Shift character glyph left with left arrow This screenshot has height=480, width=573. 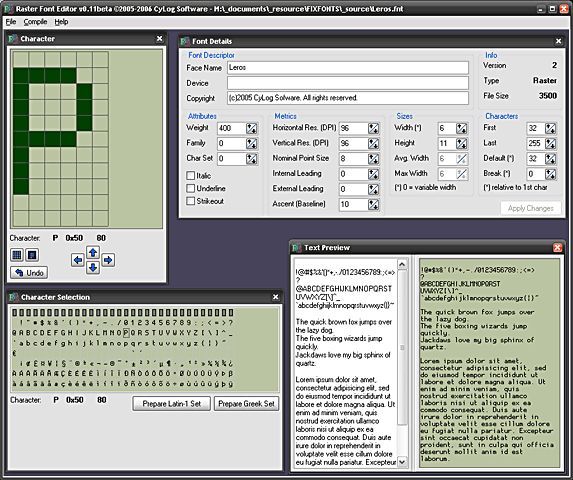[77, 260]
